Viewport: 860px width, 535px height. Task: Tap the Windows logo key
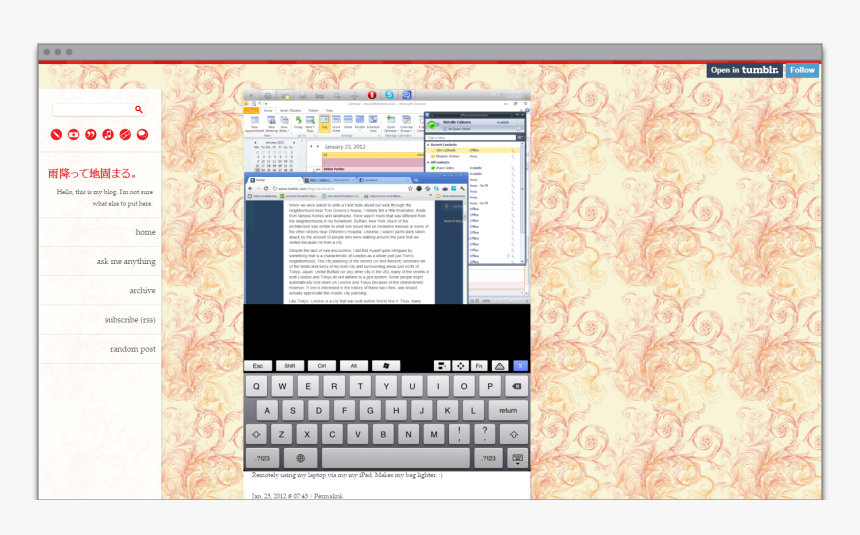click(x=386, y=366)
